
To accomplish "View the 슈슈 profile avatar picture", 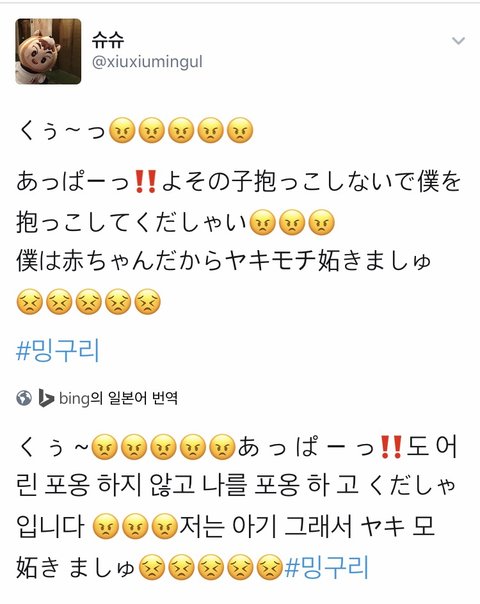I will [48, 51].
